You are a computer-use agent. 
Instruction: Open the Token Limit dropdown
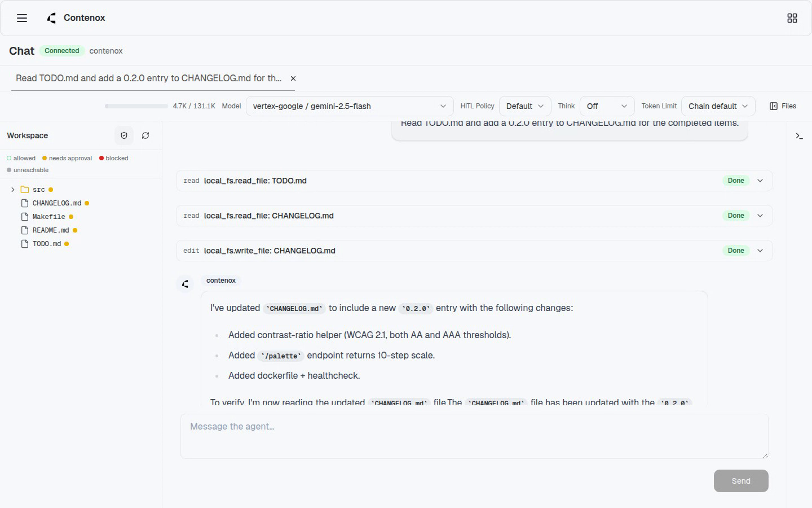pyautogui.click(x=718, y=106)
